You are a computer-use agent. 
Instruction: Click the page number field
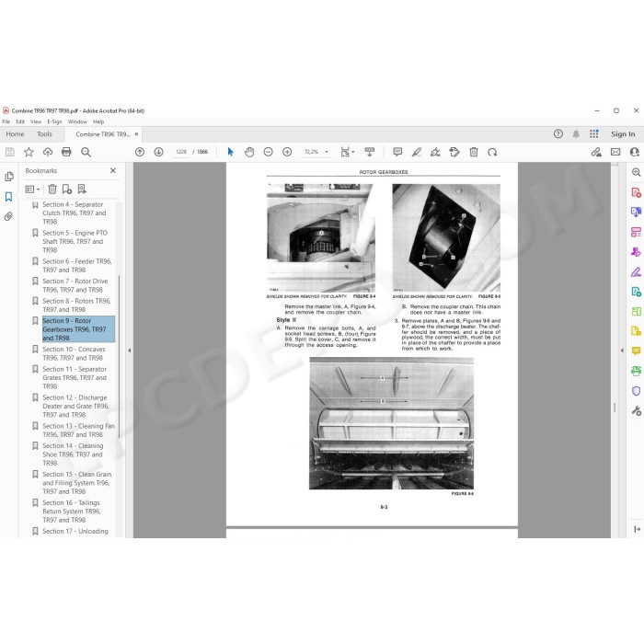tap(180, 152)
